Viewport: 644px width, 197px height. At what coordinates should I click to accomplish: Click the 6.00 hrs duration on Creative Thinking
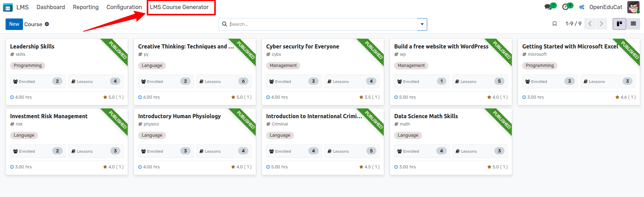[x=149, y=97]
